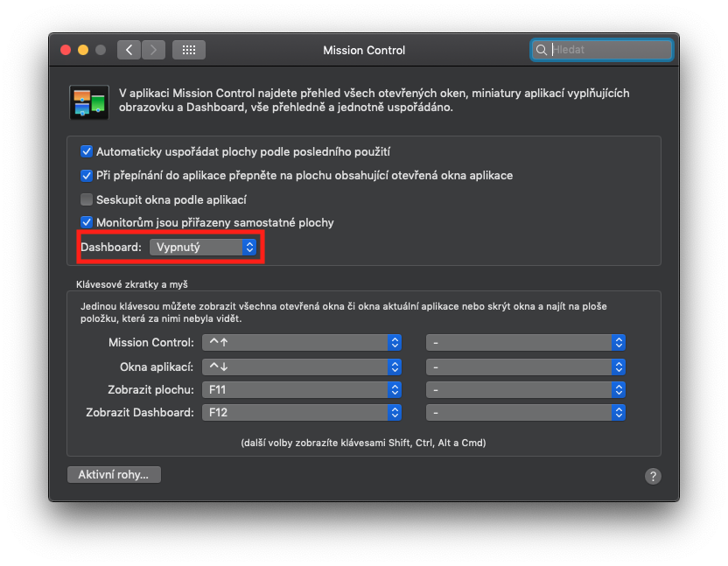The width and height of the screenshot is (728, 566).
Task: Click the Zobrazit Dashboard: label
Action: coord(140,412)
